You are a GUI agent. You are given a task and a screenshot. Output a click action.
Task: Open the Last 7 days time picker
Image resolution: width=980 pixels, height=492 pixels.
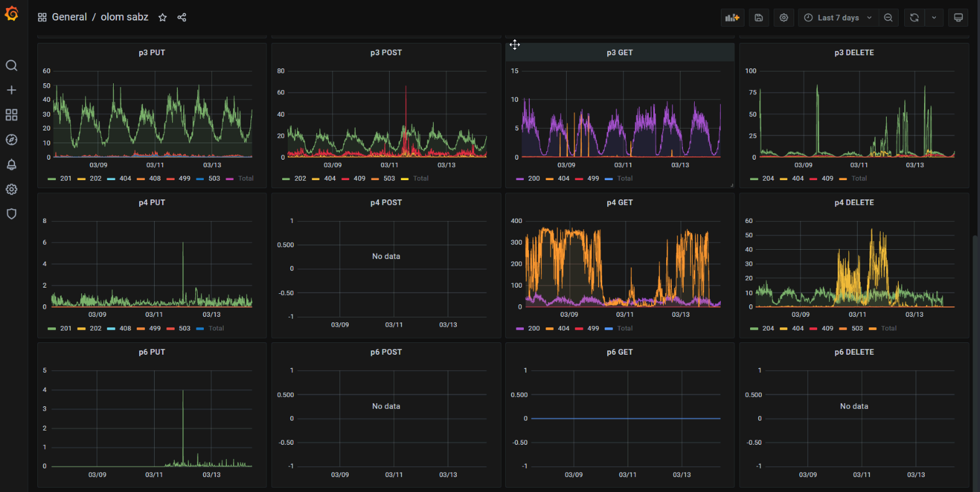837,18
